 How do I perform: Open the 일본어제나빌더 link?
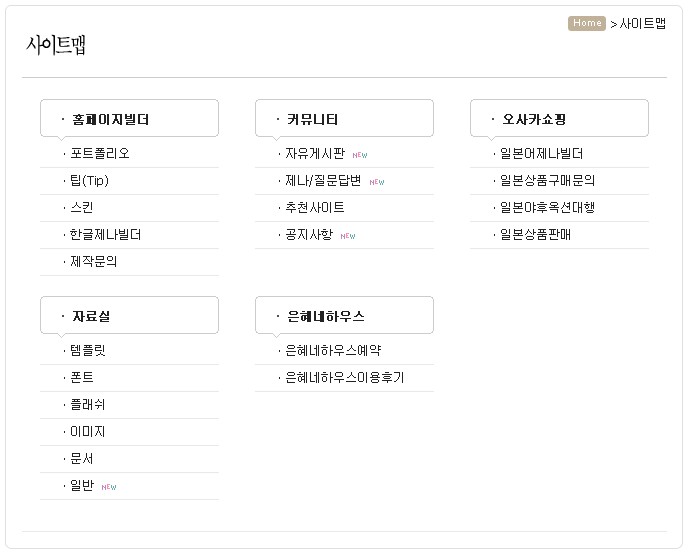pos(541,154)
